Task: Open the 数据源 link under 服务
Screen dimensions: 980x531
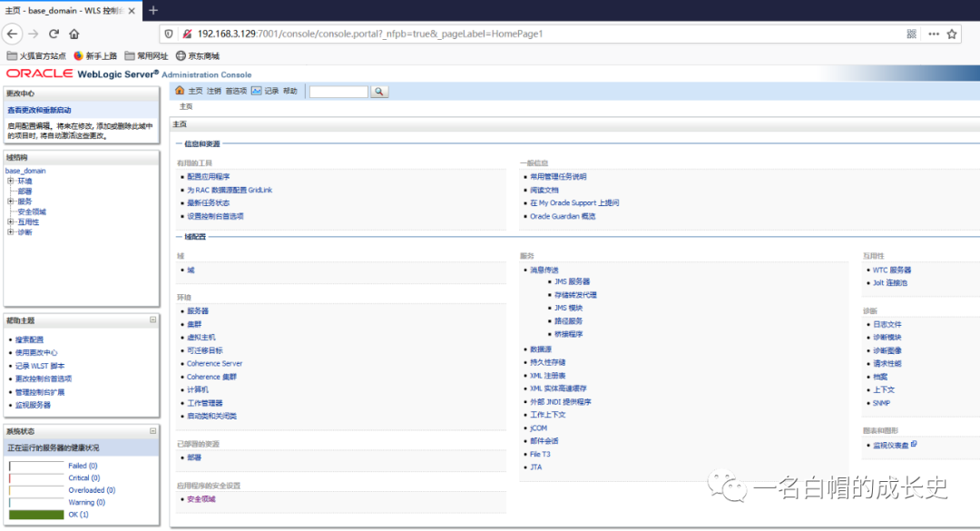Action: (541, 349)
